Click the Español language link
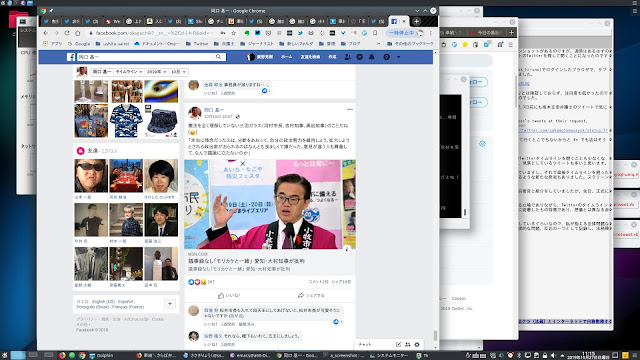Viewport: 640px width, 360px height. tap(125, 302)
